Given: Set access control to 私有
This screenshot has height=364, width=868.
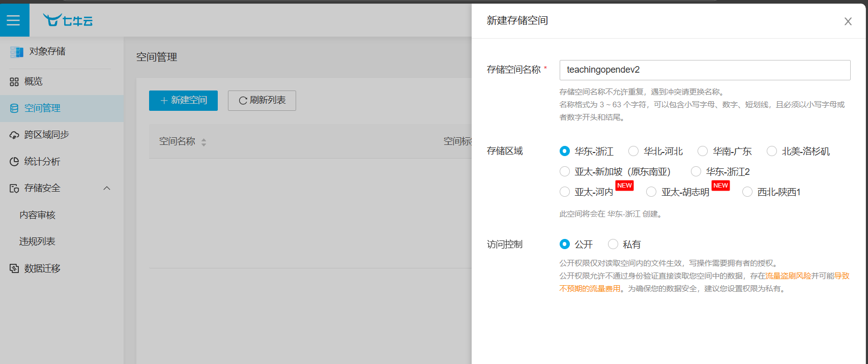Looking at the screenshot, I should pyautogui.click(x=613, y=244).
